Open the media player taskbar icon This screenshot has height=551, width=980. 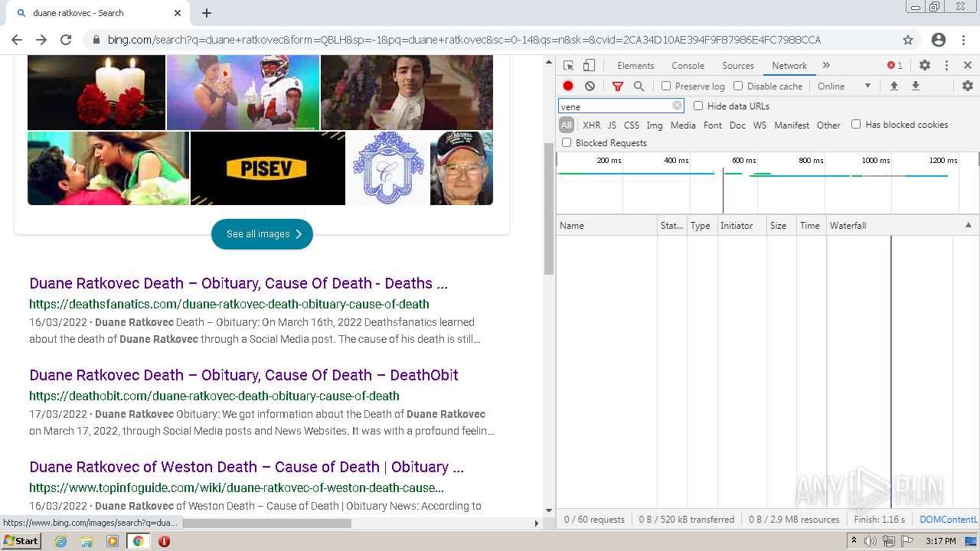pos(113,541)
